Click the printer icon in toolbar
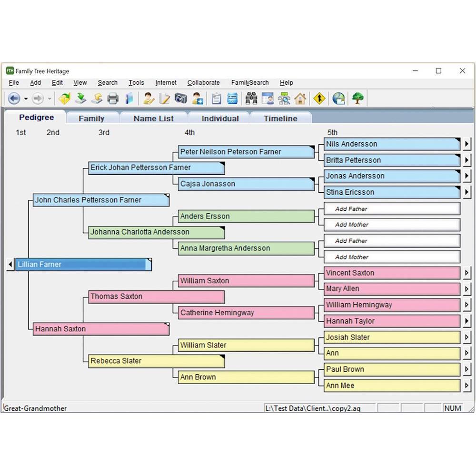 [113, 99]
